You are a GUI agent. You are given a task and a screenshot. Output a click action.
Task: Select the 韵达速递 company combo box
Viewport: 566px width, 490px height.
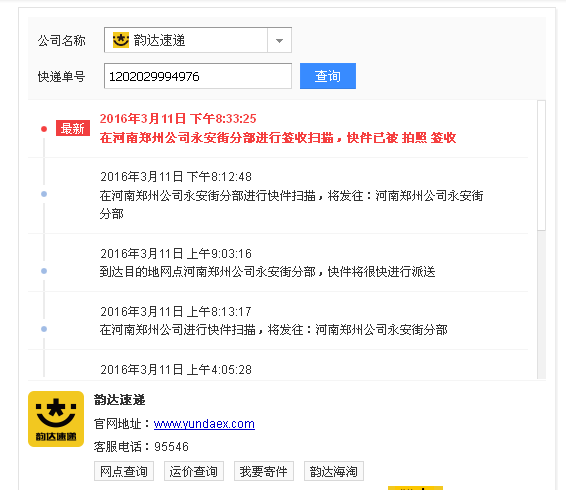[198, 40]
